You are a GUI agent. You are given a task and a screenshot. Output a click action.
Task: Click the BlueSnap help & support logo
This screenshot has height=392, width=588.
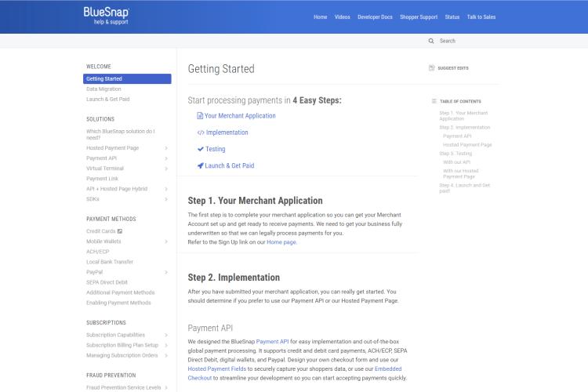pos(106,16)
